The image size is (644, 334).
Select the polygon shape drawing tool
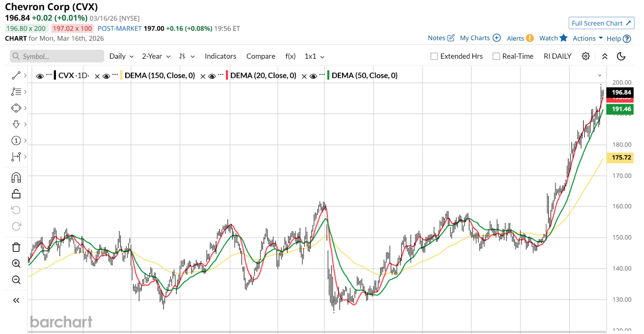point(16,108)
